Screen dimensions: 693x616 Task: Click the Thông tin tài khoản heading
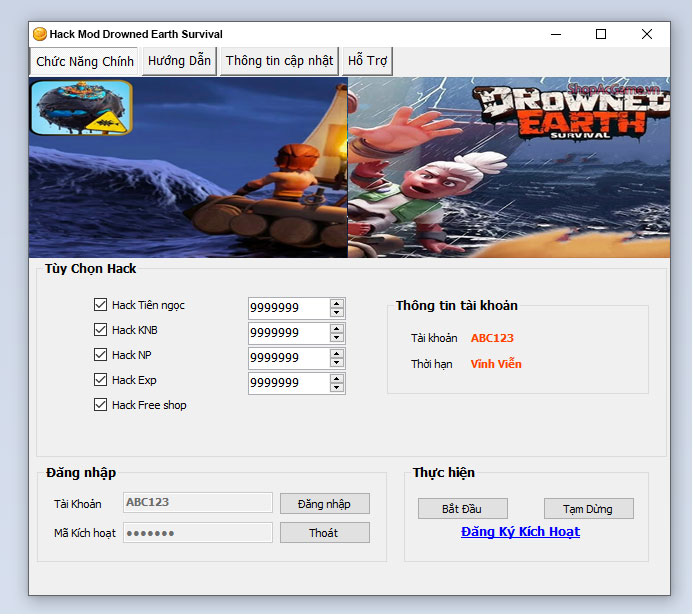(456, 306)
